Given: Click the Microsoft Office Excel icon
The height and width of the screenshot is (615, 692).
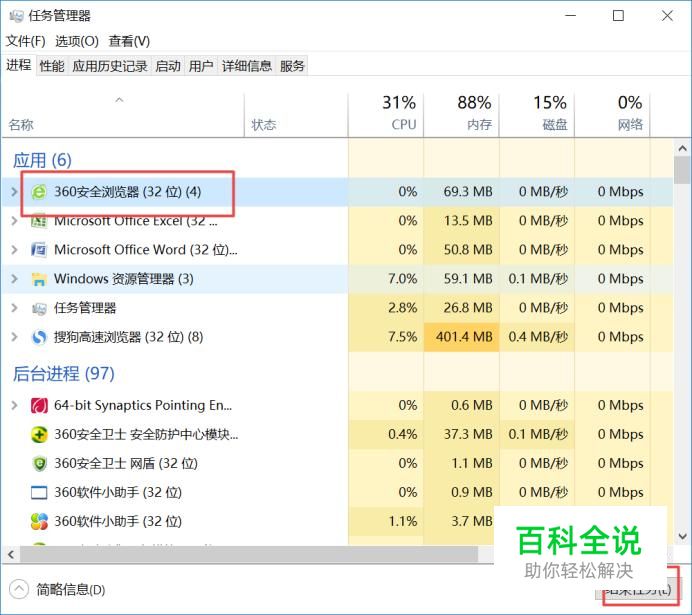Looking at the screenshot, I should tap(39, 221).
